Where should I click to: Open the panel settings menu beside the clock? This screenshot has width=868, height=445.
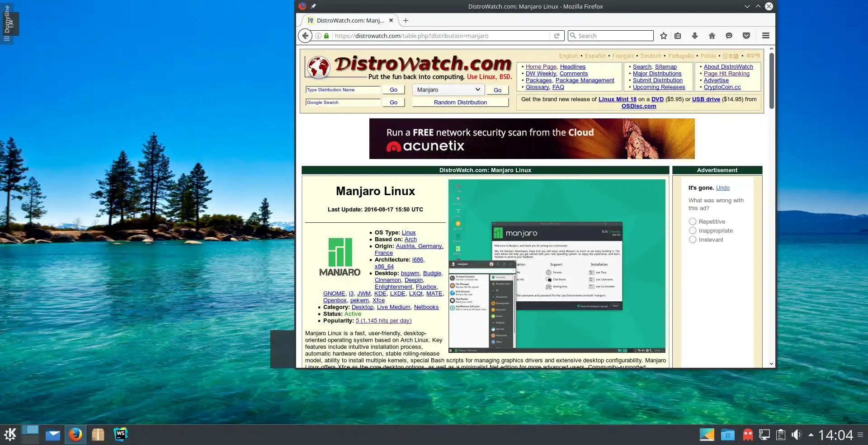(860, 435)
